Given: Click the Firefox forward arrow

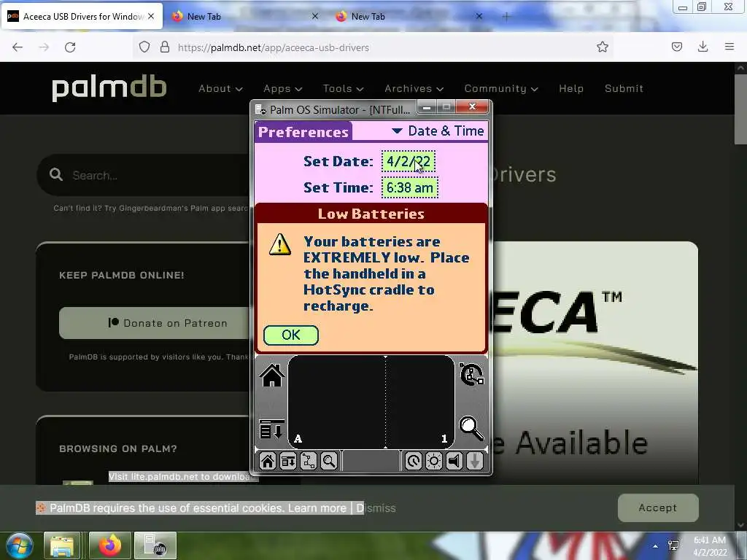Looking at the screenshot, I should pyautogui.click(x=44, y=47).
